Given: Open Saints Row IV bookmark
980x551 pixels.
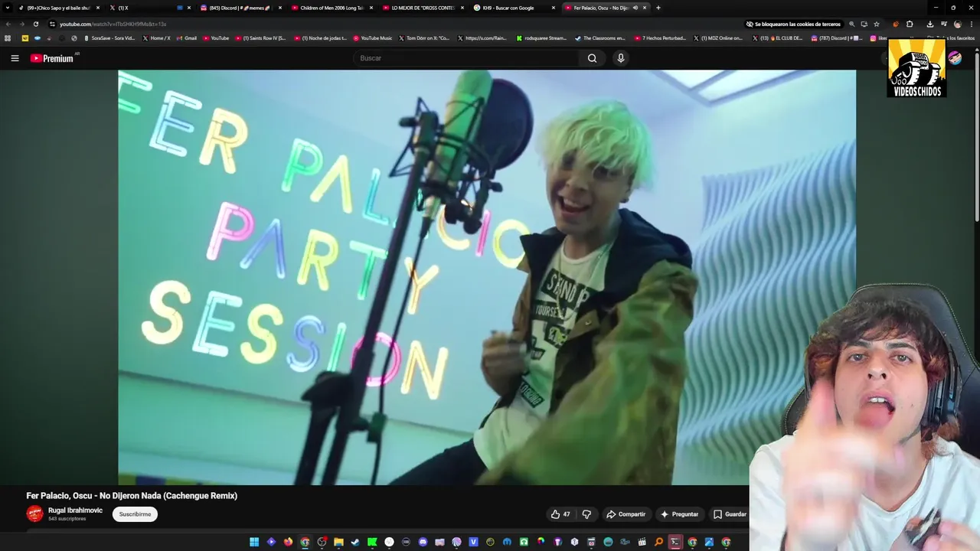Looking at the screenshot, I should (x=260, y=37).
